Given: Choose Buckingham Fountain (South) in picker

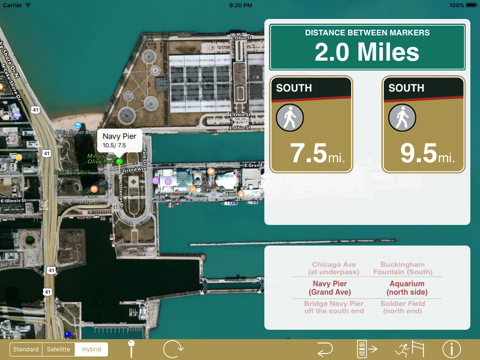Looking at the screenshot, I should click(x=403, y=268).
